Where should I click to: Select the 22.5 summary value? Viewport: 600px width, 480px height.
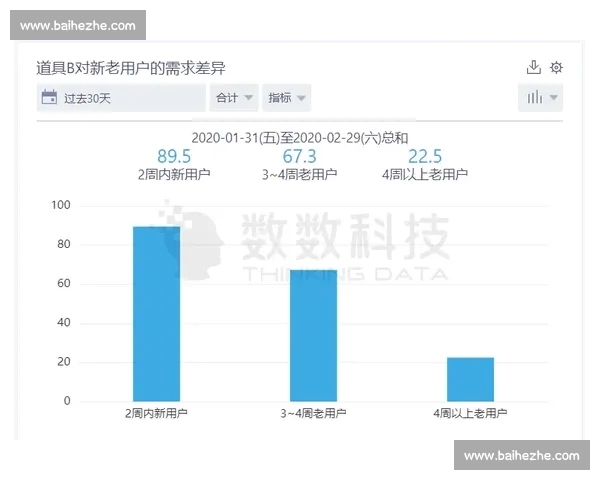point(425,156)
